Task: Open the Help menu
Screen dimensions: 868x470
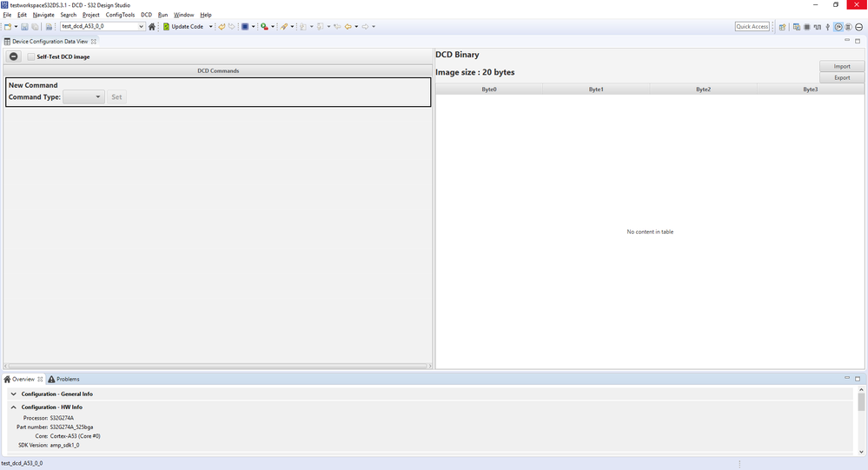Action: 205,15
